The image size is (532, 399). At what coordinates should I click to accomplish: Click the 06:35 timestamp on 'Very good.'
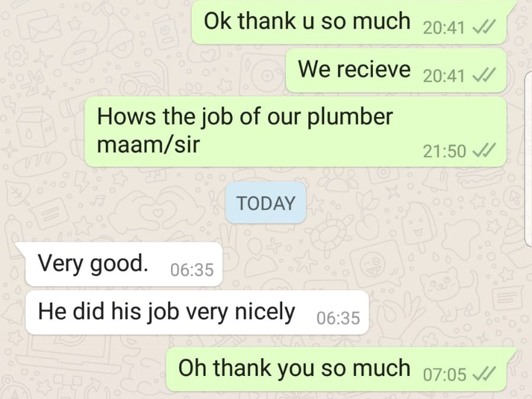[x=192, y=270]
